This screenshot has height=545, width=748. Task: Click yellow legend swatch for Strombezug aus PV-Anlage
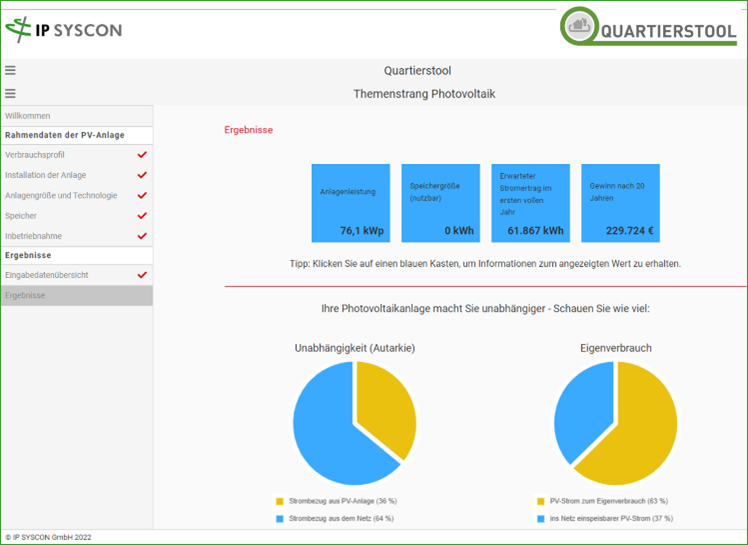pos(280,501)
